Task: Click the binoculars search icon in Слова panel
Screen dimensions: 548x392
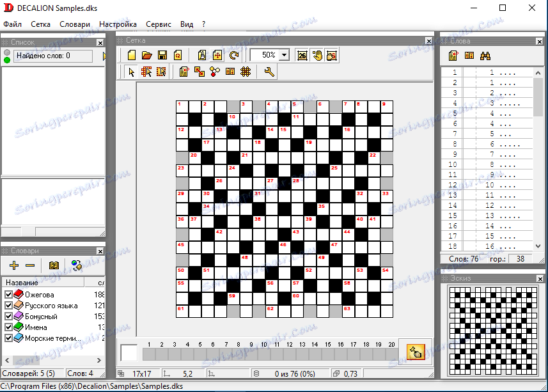Action: [x=485, y=56]
